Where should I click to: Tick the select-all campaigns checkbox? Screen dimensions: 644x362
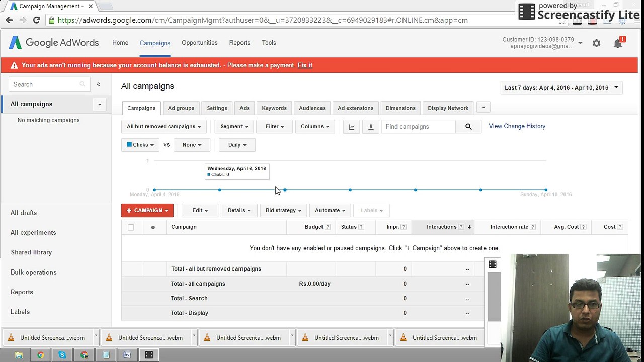click(131, 227)
